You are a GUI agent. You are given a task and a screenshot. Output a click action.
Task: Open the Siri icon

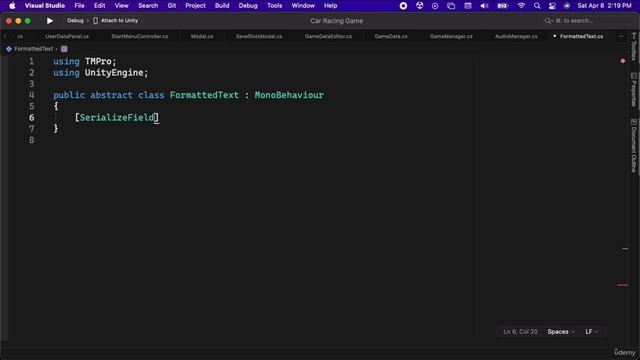[x=567, y=6]
